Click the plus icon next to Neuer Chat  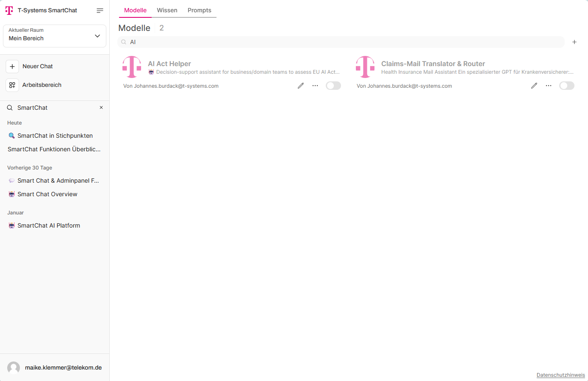12,67
